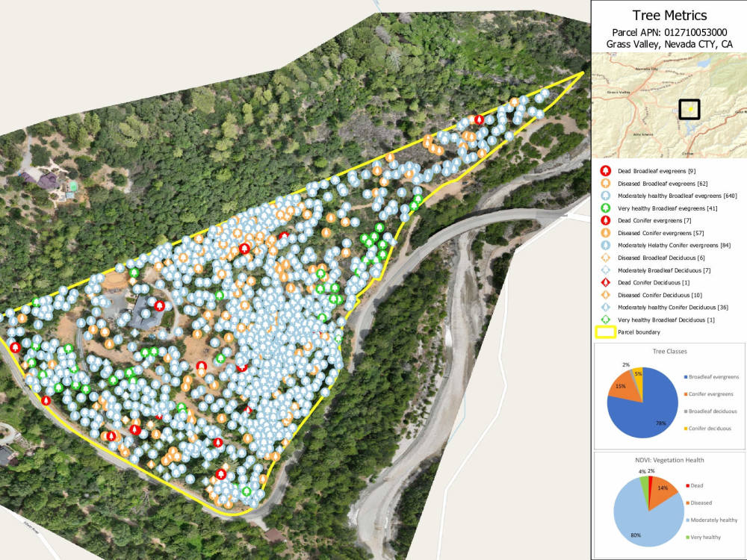Click the 'Diseased Broadleaf evegreens [62]' legend label
Viewport: 747px width, 560px height.
[x=663, y=184]
